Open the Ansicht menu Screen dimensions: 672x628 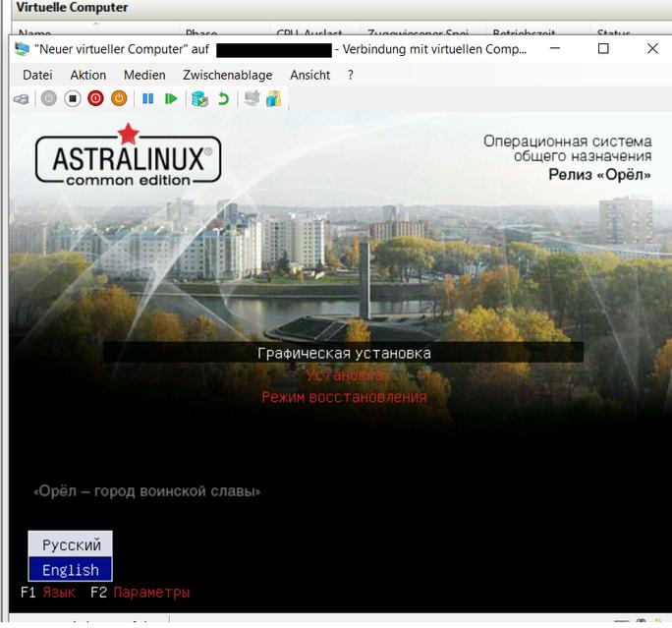pyautogui.click(x=309, y=75)
